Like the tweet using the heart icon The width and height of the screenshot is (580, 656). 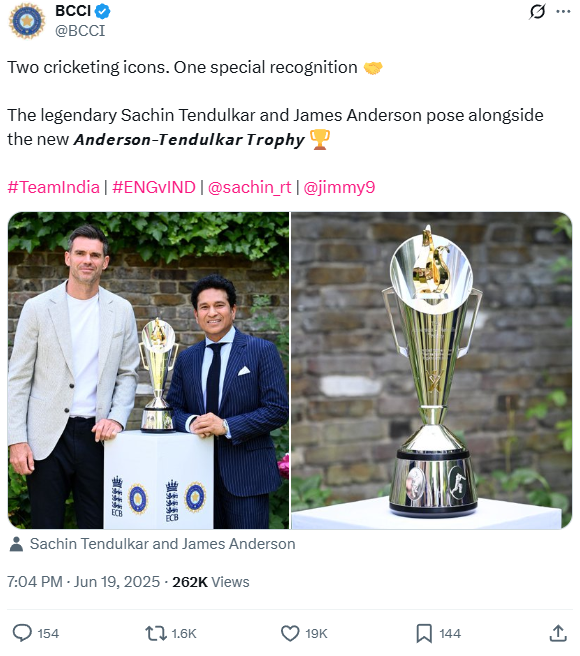pyautogui.click(x=290, y=633)
